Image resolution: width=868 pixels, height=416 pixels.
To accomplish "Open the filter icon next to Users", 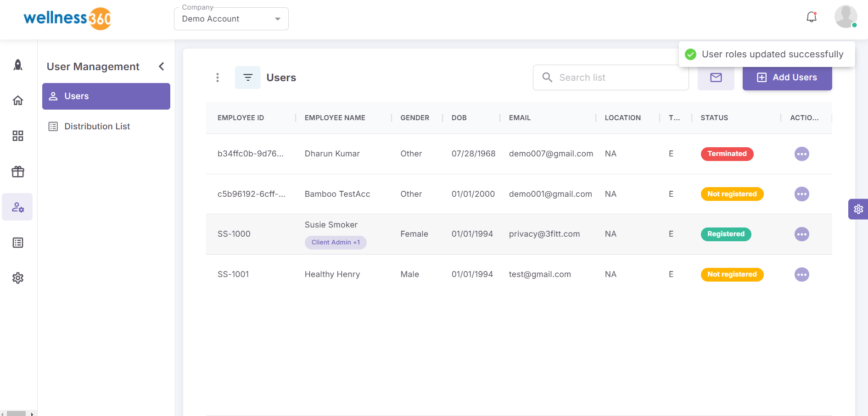I will coord(248,78).
